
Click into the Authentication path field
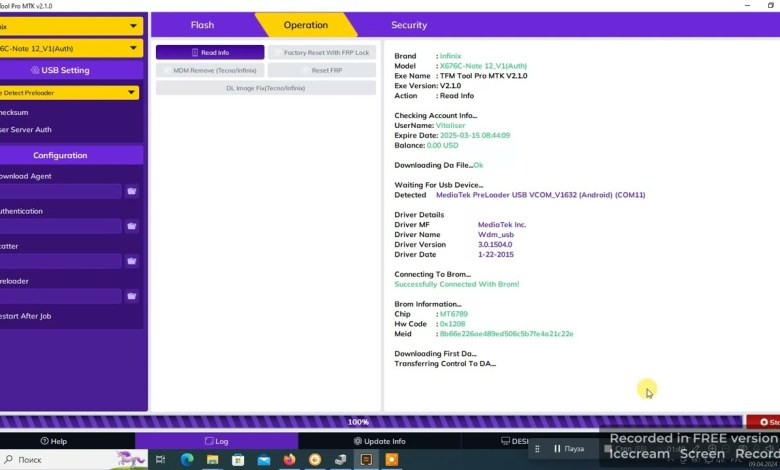(x=61, y=226)
